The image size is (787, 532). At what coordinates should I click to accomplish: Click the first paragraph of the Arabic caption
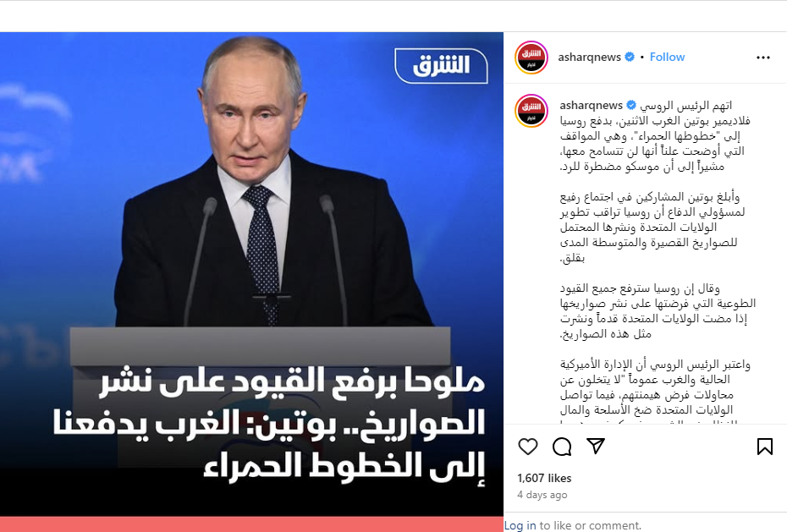pyautogui.click(x=655, y=136)
